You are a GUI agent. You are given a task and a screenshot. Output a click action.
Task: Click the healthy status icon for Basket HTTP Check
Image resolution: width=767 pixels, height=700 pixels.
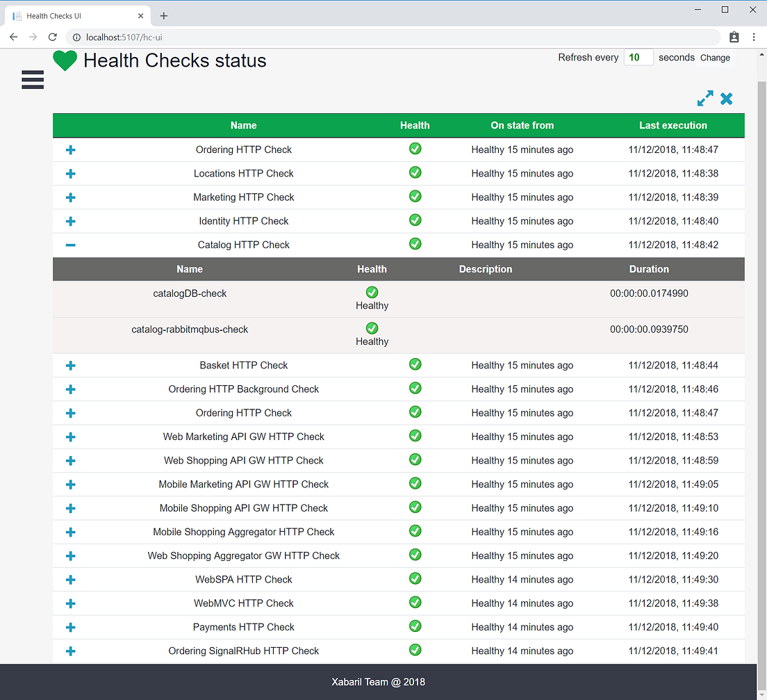tap(415, 364)
